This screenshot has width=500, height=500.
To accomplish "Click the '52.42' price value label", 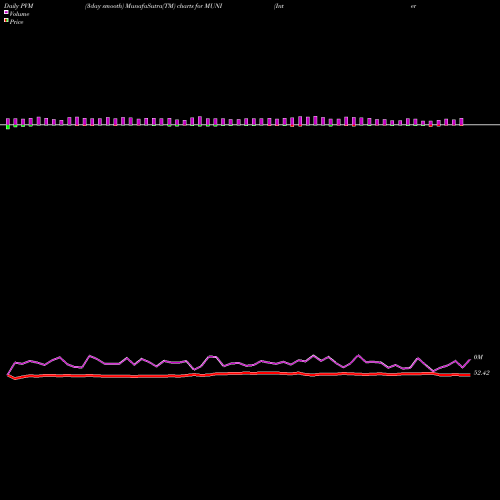I will [481, 373].
